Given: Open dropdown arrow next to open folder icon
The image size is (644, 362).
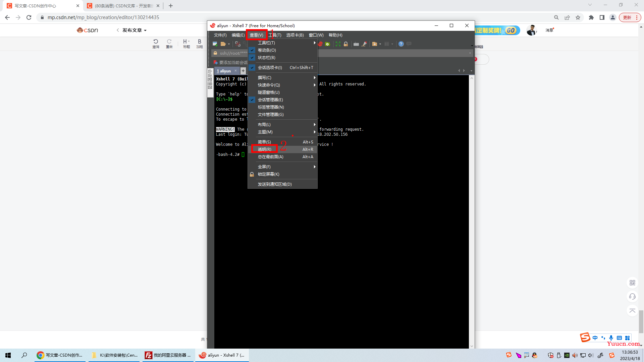Looking at the screenshot, I should tap(229, 44).
